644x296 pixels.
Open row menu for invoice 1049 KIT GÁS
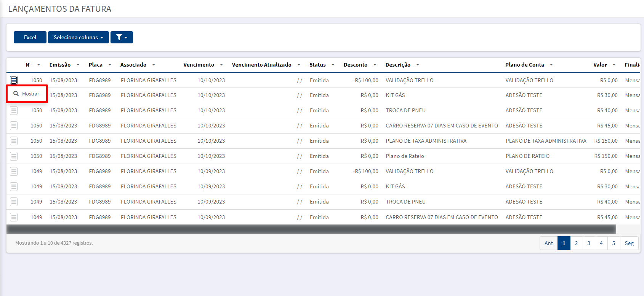coord(14,186)
